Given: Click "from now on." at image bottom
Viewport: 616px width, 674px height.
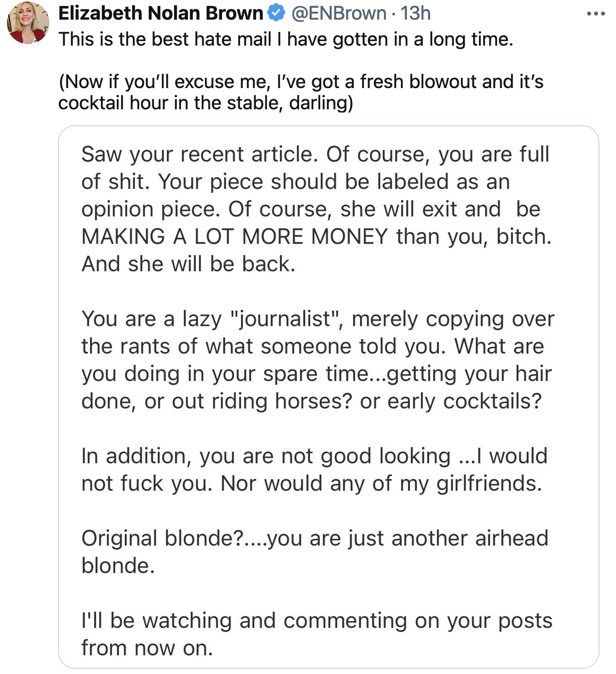Looking at the screenshot, I should (x=147, y=648).
